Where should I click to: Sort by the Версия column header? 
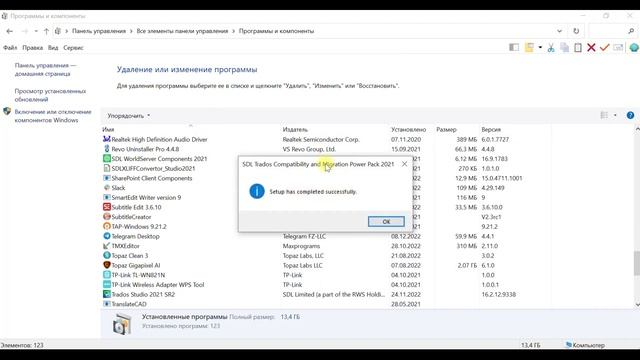click(x=491, y=129)
